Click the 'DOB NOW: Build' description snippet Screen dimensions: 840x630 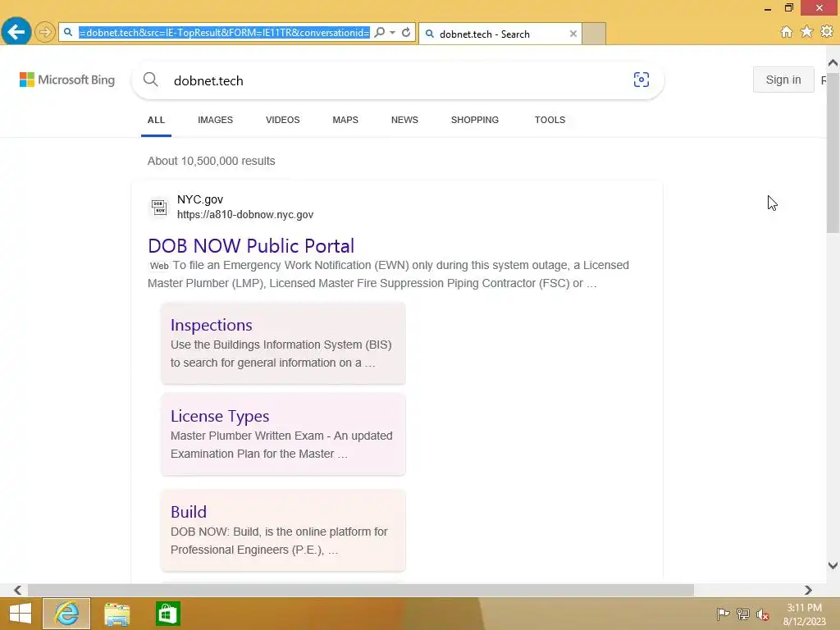279,541
